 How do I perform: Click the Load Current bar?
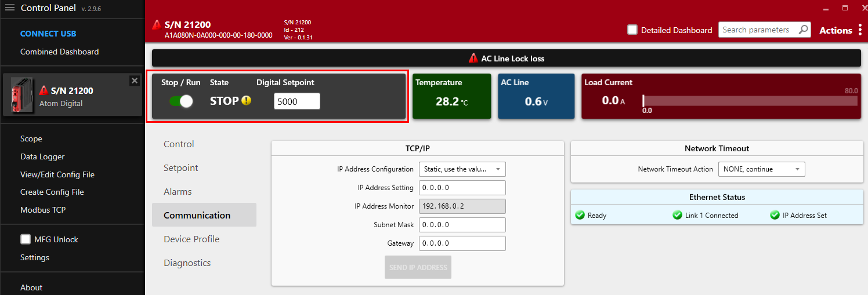(750, 101)
